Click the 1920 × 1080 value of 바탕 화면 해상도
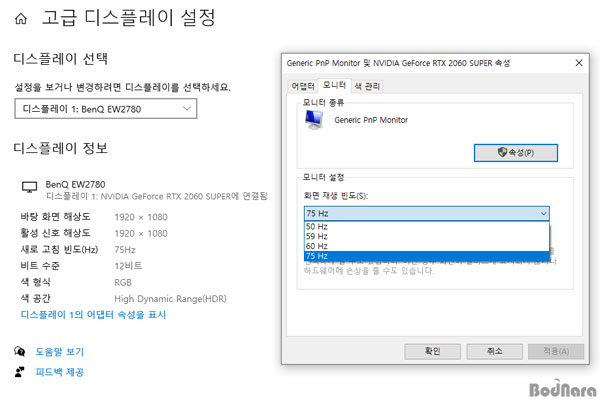This screenshot has height=400, width=600. (x=141, y=217)
